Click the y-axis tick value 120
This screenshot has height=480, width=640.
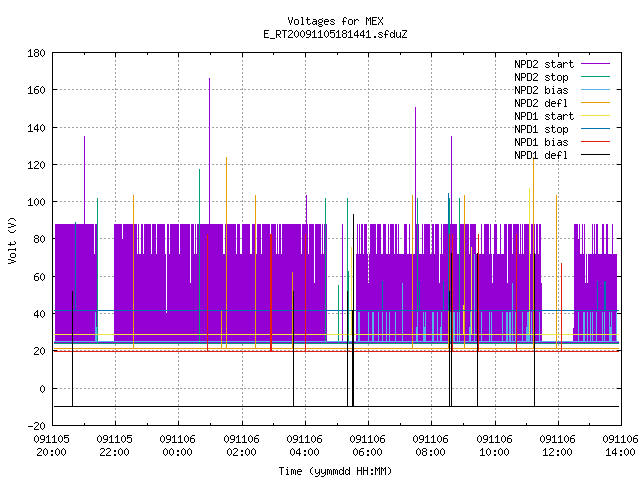pos(36,165)
